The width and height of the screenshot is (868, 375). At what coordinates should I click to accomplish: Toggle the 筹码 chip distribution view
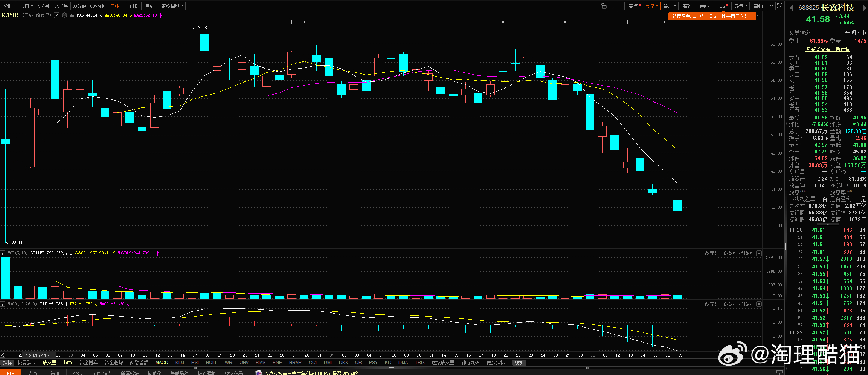(687, 6)
